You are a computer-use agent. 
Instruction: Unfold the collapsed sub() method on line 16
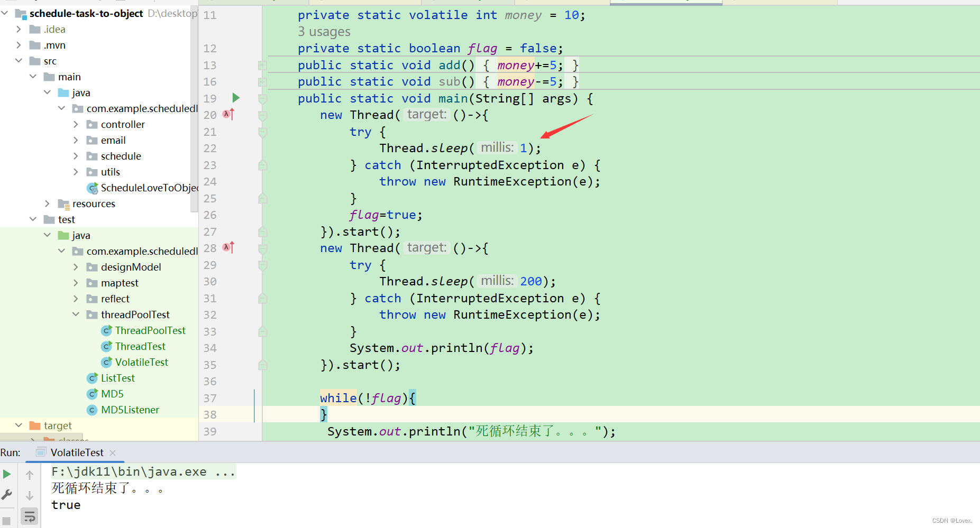tap(262, 81)
